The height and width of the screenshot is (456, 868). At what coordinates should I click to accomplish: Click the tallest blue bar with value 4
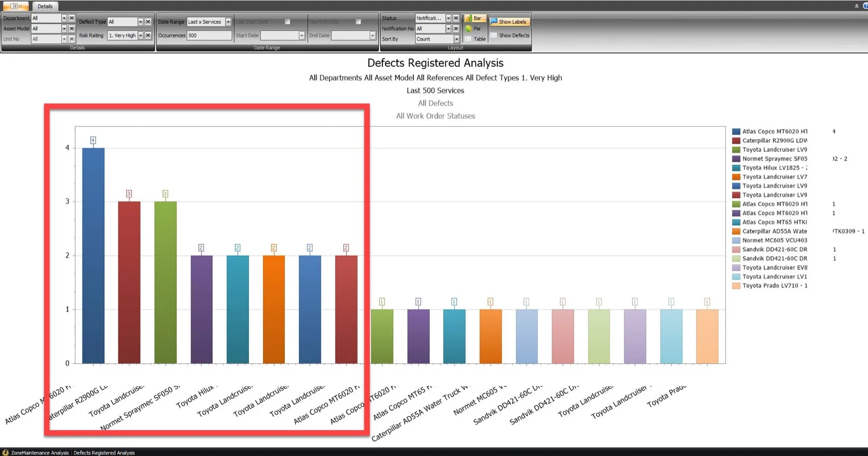tap(93, 255)
